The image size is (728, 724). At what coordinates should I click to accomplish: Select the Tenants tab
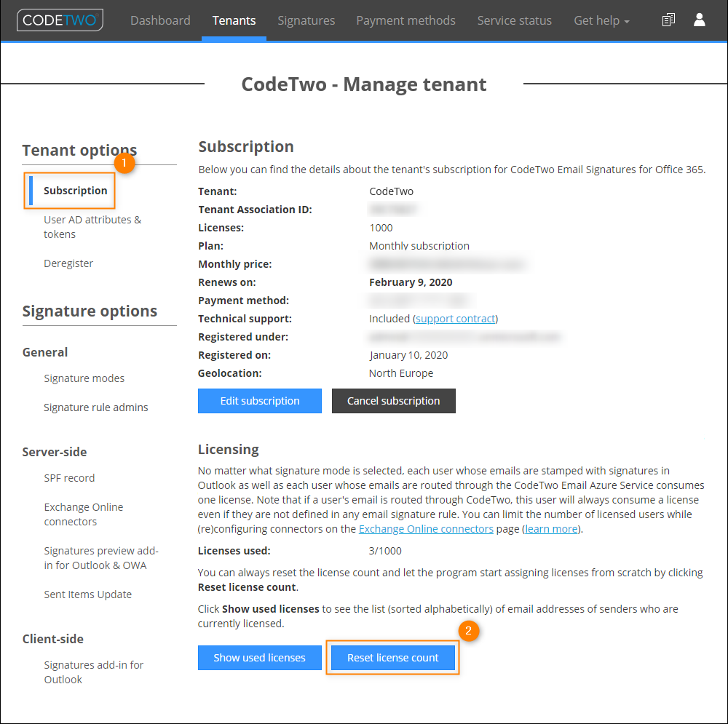pos(234,20)
